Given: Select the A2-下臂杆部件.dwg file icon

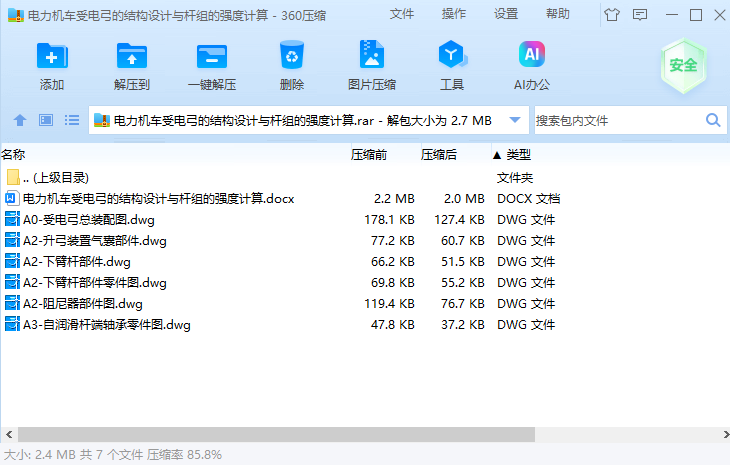Looking at the screenshot, I should tap(12, 262).
